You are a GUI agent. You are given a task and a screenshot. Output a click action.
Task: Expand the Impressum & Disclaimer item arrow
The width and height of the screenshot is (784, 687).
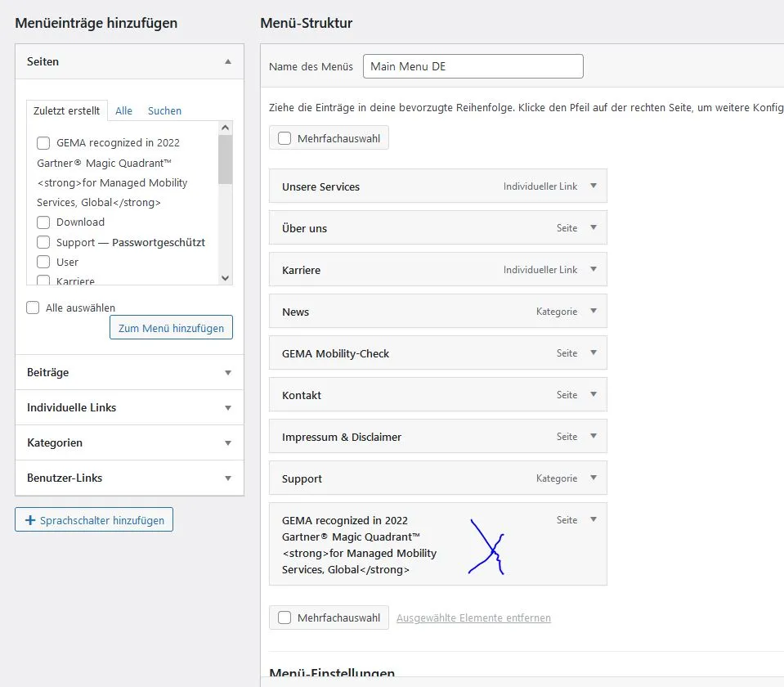click(x=594, y=436)
